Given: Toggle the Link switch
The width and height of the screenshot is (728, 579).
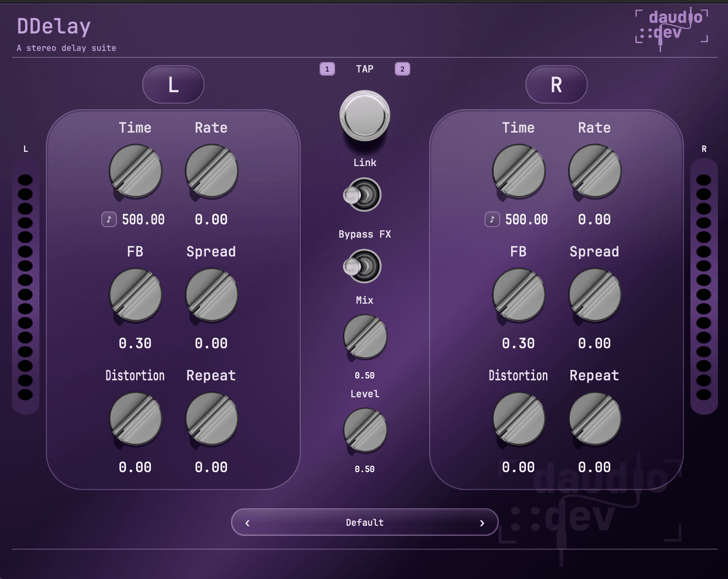Looking at the screenshot, I should pos(363,195).
